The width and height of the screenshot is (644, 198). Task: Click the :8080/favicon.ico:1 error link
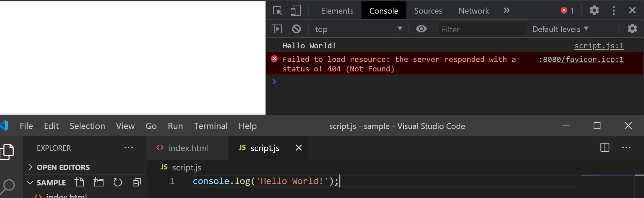tap(581, 60)
